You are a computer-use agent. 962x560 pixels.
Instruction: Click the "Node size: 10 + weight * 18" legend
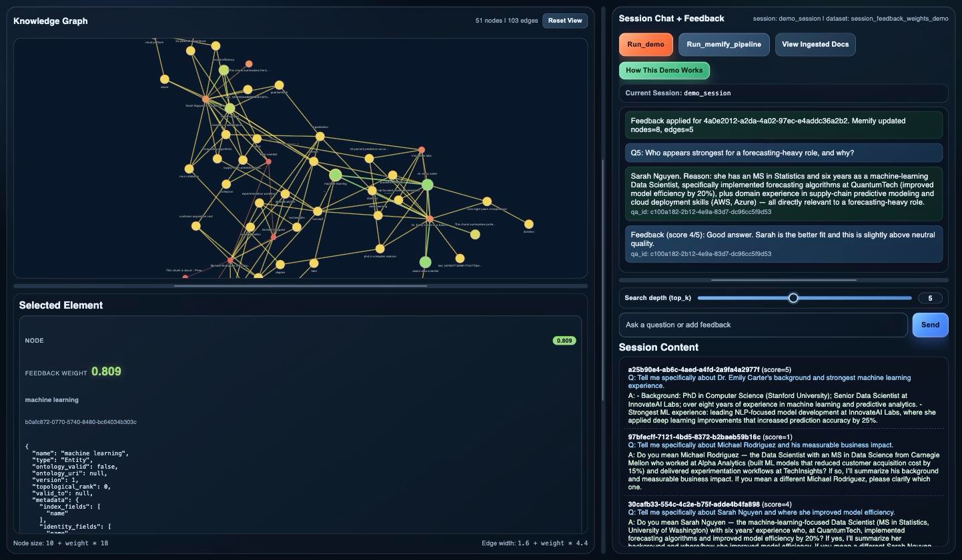coord(61,543)
